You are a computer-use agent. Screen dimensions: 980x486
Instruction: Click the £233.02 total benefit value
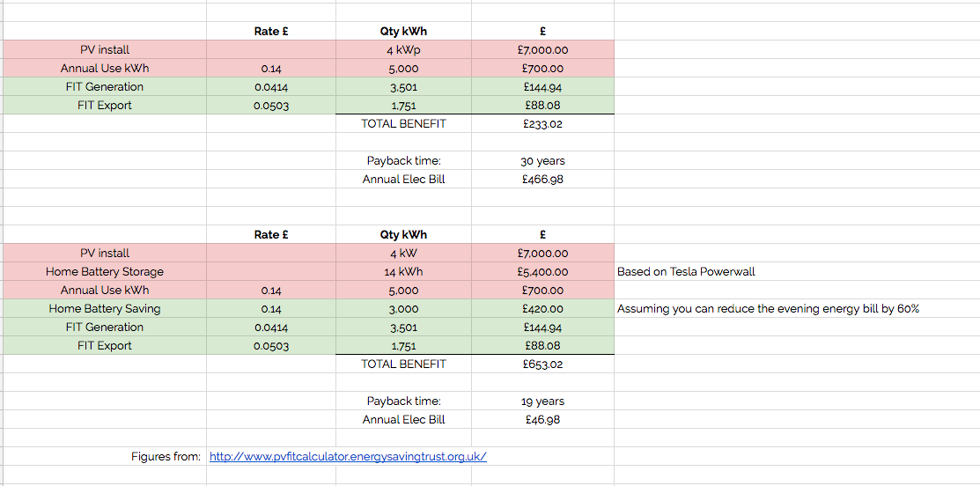click(542, 124)
